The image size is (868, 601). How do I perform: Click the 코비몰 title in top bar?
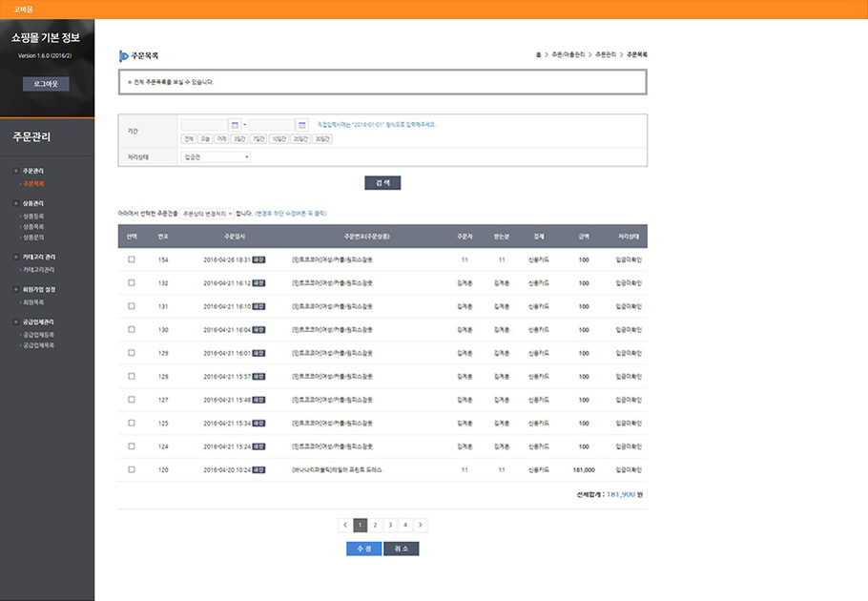[x=23, y=10]
